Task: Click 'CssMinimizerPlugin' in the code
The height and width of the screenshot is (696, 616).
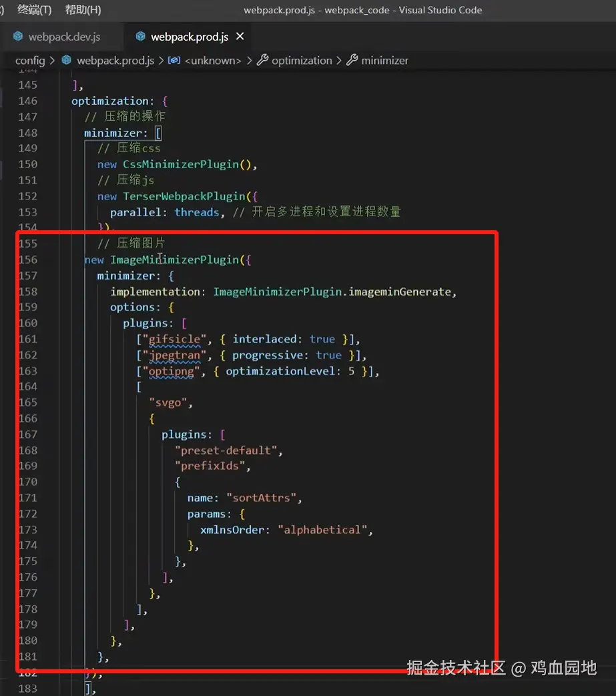Action: point(181,165)
